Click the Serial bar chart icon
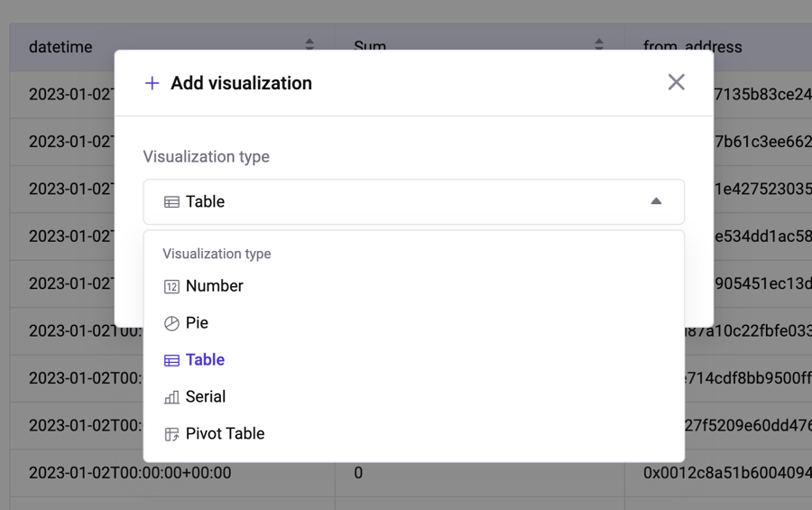Screen dimensions: 812x510 [171, 397]
